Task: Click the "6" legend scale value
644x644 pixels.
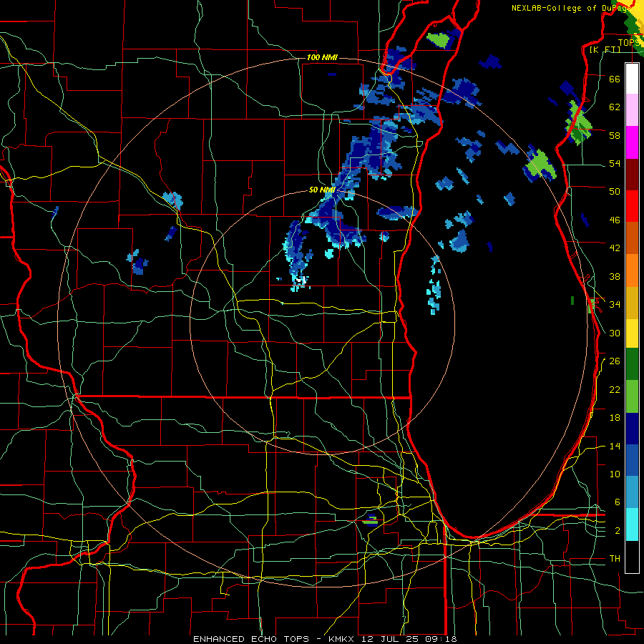Action: [618, 502]
